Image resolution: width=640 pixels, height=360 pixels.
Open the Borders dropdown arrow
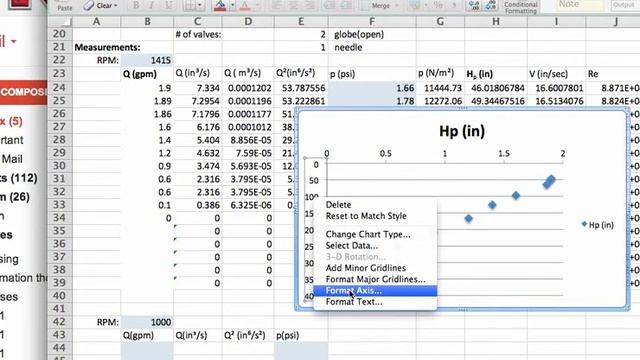[x=200, y=6]
